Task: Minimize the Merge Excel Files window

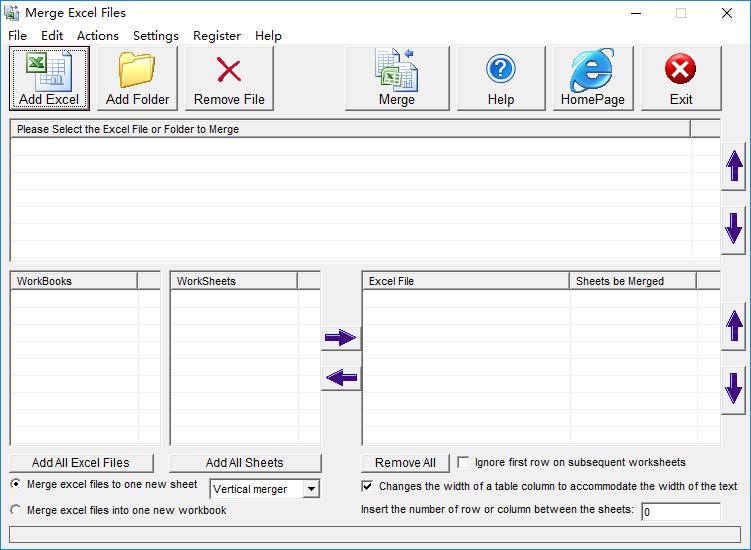Action: coord(636,13)
